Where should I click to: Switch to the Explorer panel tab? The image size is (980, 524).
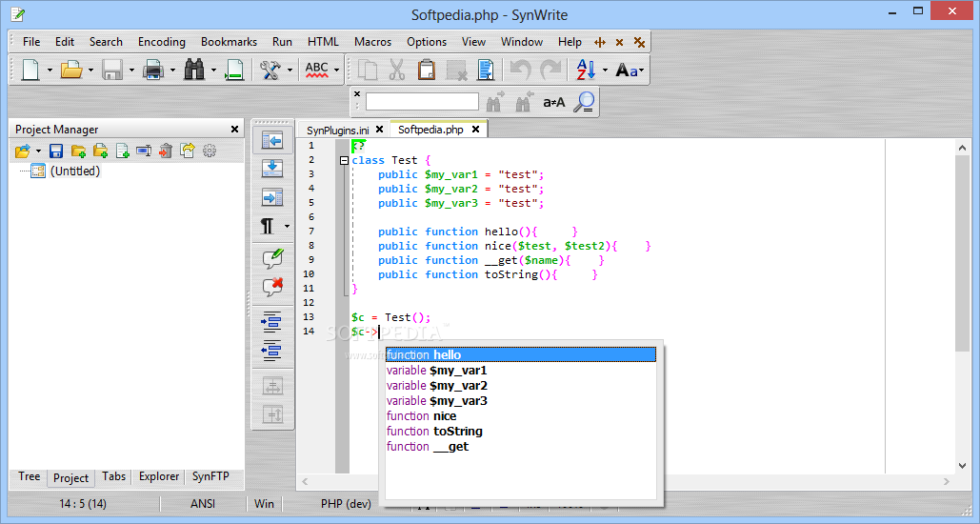tap(159, 476)
